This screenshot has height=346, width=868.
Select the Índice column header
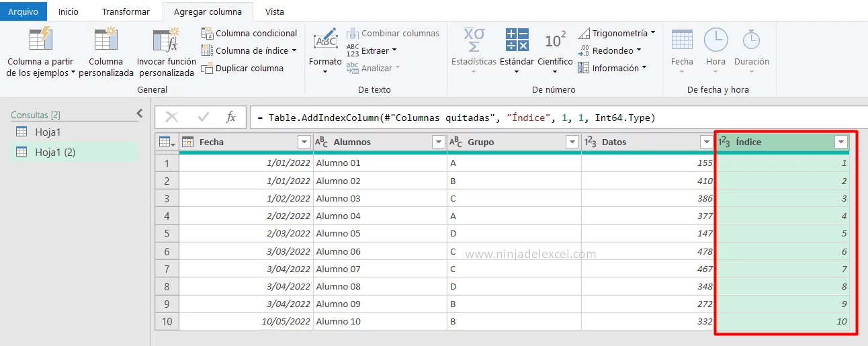coord(783,142)
